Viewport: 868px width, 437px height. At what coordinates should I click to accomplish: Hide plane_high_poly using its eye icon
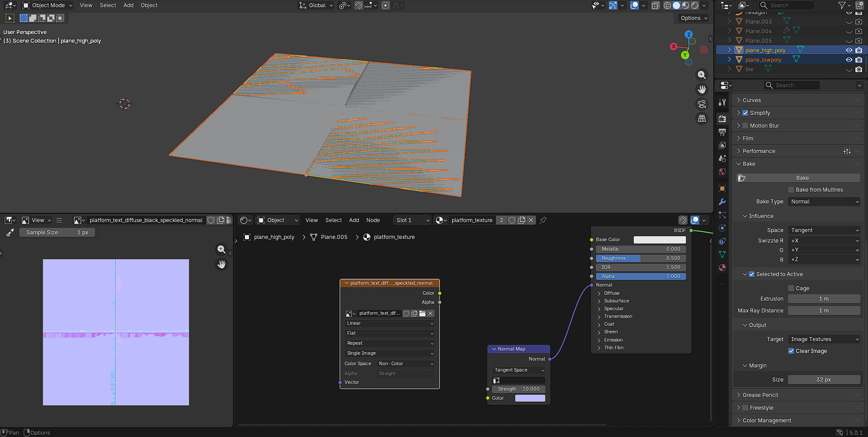click(x=848, y=50)
